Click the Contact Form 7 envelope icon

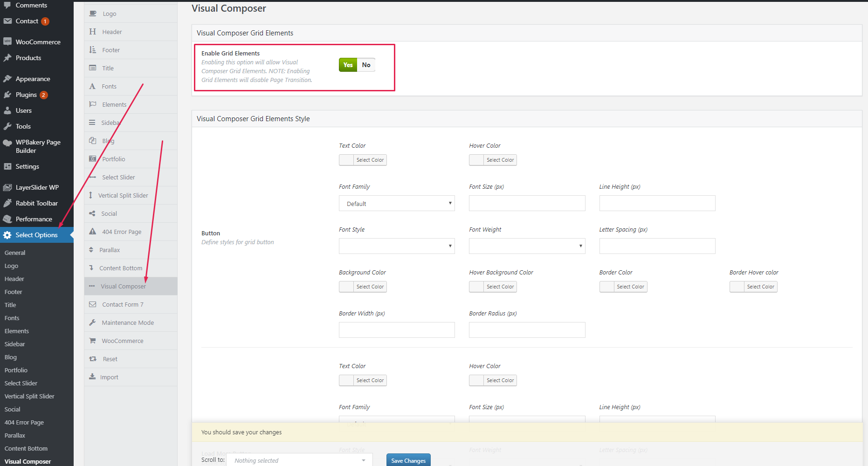coord(93,304)
